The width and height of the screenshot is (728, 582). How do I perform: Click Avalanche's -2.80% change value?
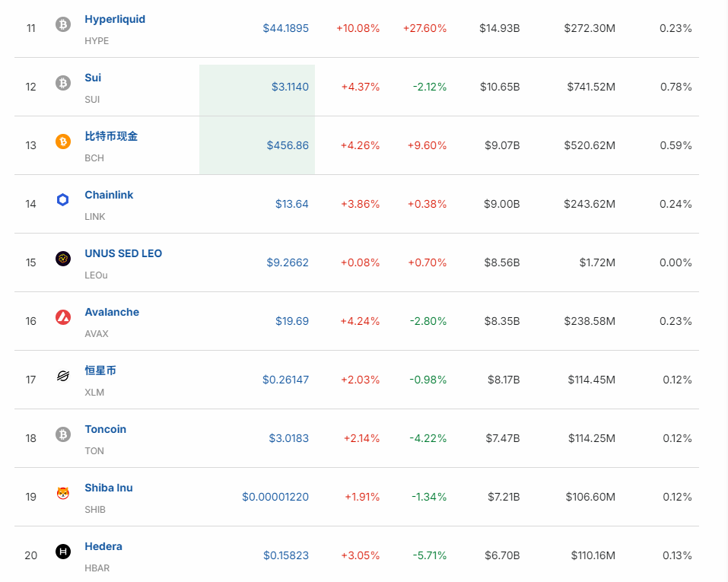(428, 321)
